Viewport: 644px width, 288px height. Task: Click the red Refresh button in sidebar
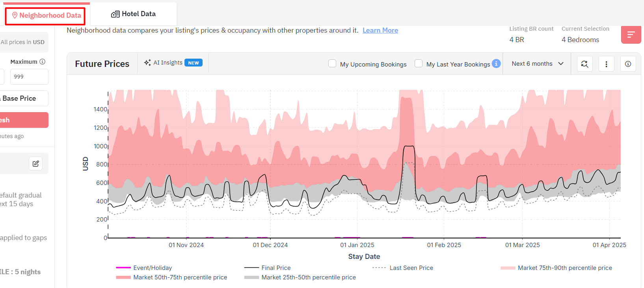(24, 120)
